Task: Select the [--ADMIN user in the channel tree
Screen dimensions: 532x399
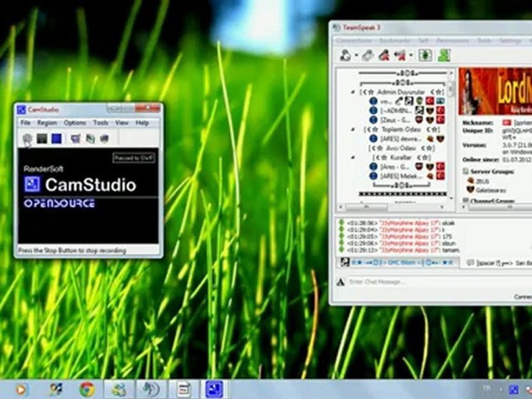Action: 396,110
